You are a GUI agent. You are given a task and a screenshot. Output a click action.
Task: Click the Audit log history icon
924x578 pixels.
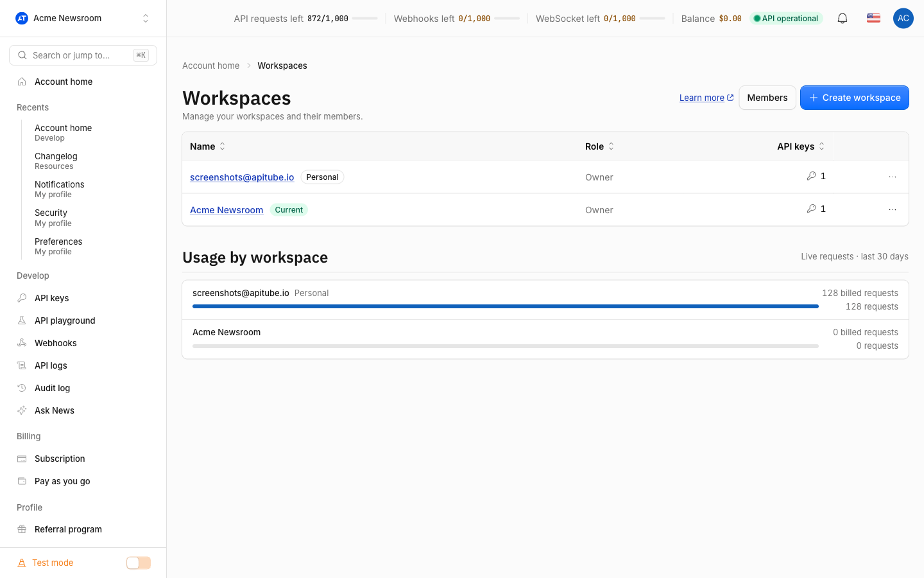22,388
